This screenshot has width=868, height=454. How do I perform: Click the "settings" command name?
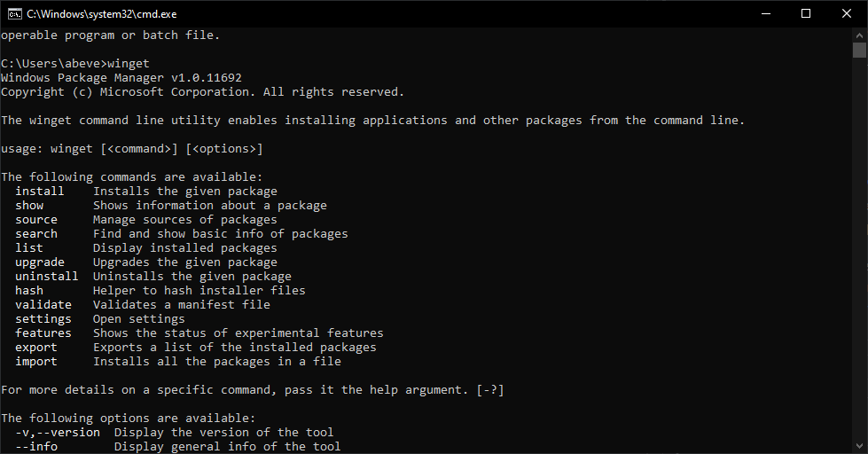click(x=43, y=318)
